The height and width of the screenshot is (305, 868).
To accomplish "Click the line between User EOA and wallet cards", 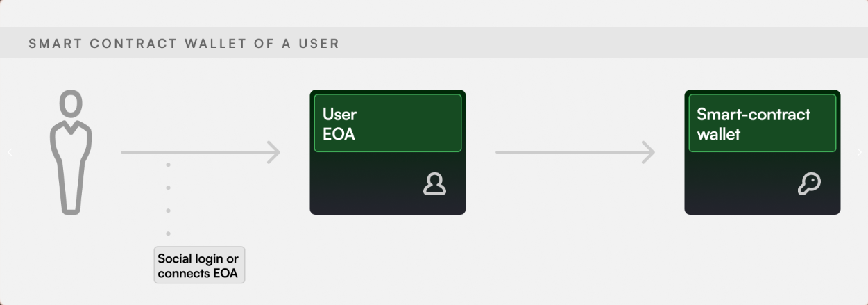I will (x=569, y=152).
